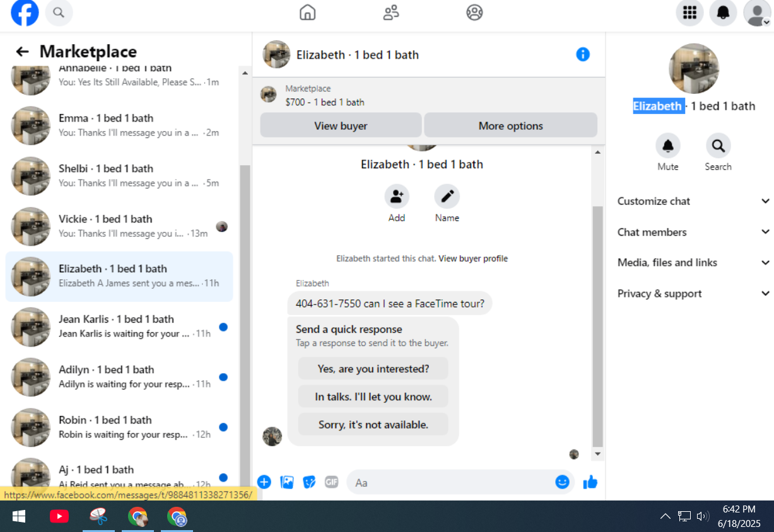Viewport: 774px width, 532px height.
Task: Search in conversation from right panel
Action: tap(718, 146)
